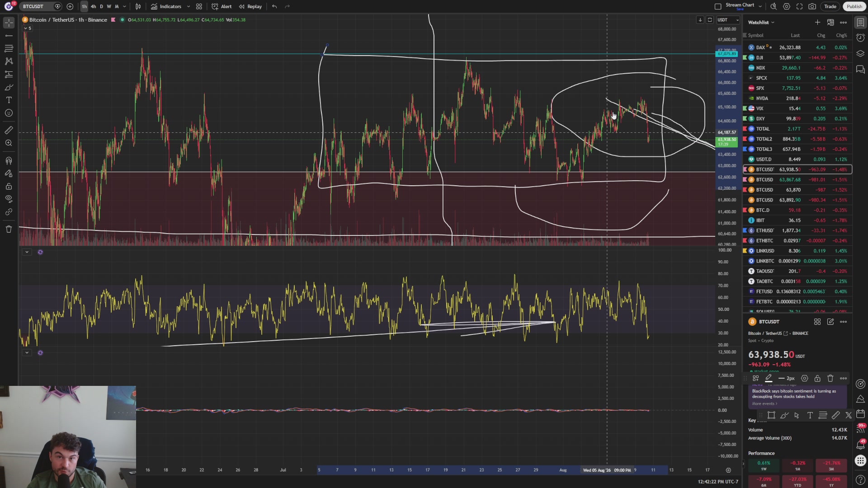Collapse the indicator legend showing 5
868x488 pixels.
28,28
